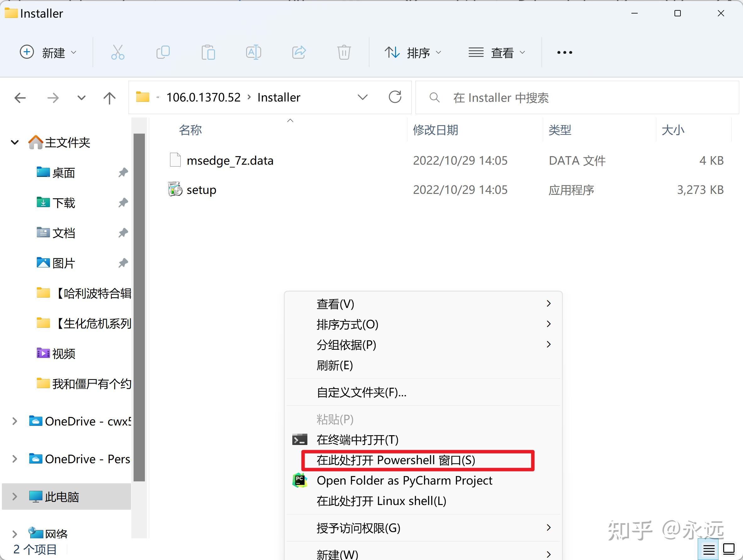Image resolution: width=743 pixels, height=560 pixels.
Task: Click the Rename toolbar icon
Action: click(253, 52)
